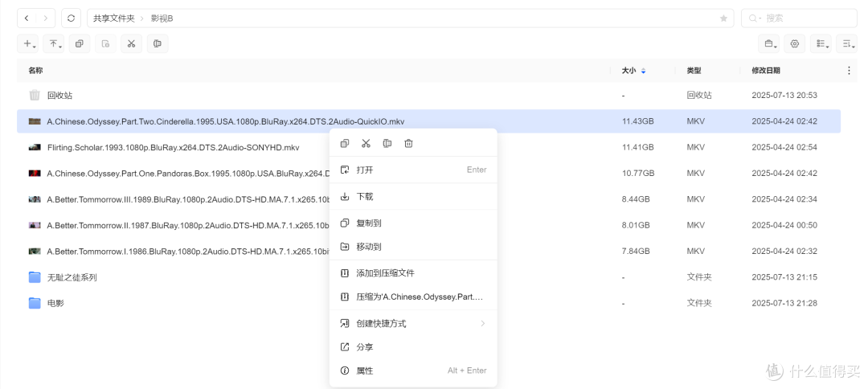This screenshot has height=389, width=868.
Task: Open the upload dropdown in the toolbar
Action: [x=53, y=43]
